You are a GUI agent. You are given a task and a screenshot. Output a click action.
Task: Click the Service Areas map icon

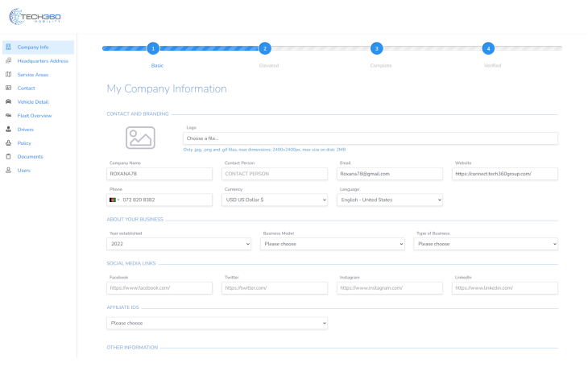(x=8, y=74)
